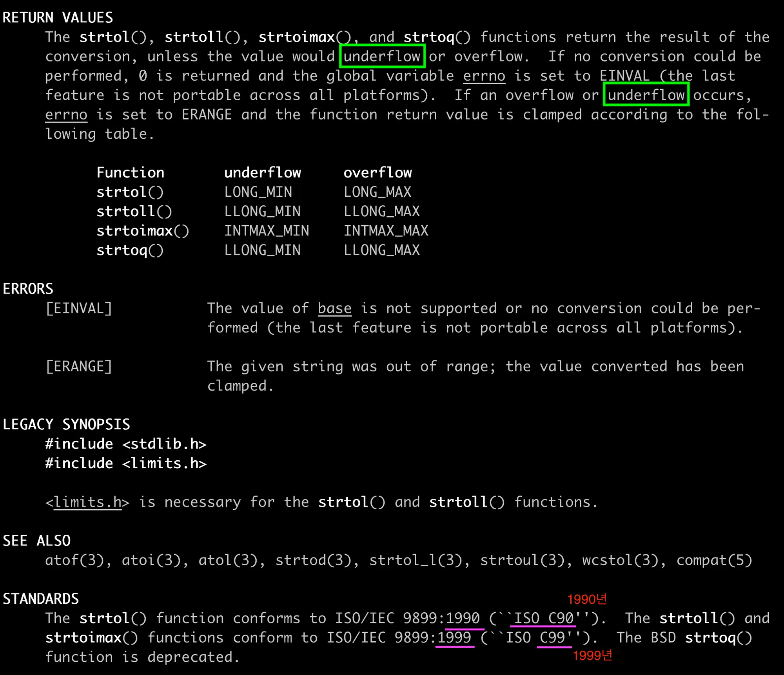Click the #include <stdlib.h> line
This screenshot has height=675, width=784.
pyautogui.click(x=125, y=444)
